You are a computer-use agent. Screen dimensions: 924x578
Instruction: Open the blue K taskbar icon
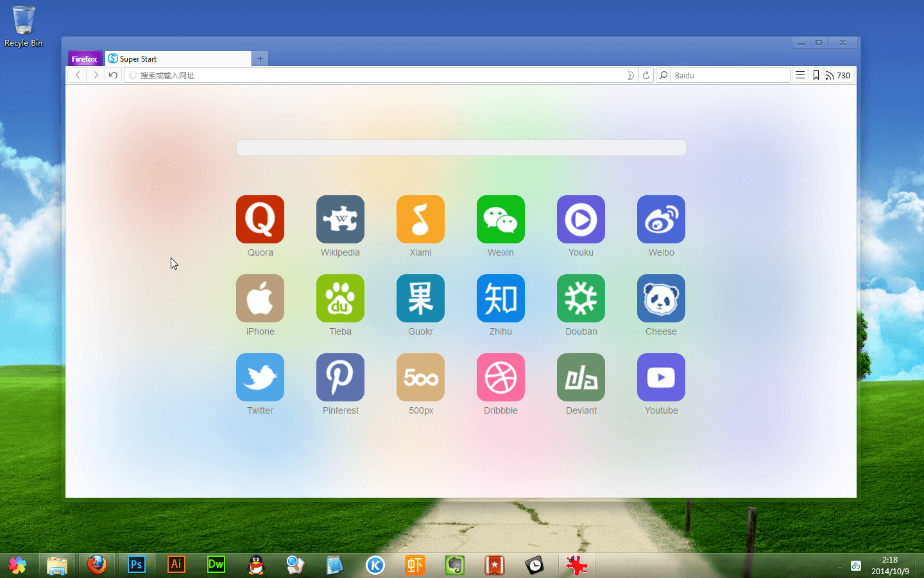click(x=375, y=565)
